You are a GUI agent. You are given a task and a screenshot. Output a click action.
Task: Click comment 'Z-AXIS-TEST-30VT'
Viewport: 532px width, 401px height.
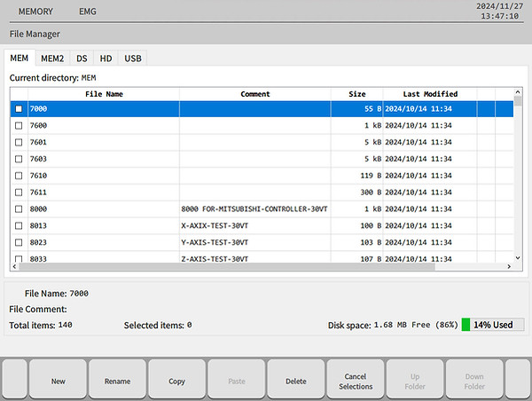point(215,259)
